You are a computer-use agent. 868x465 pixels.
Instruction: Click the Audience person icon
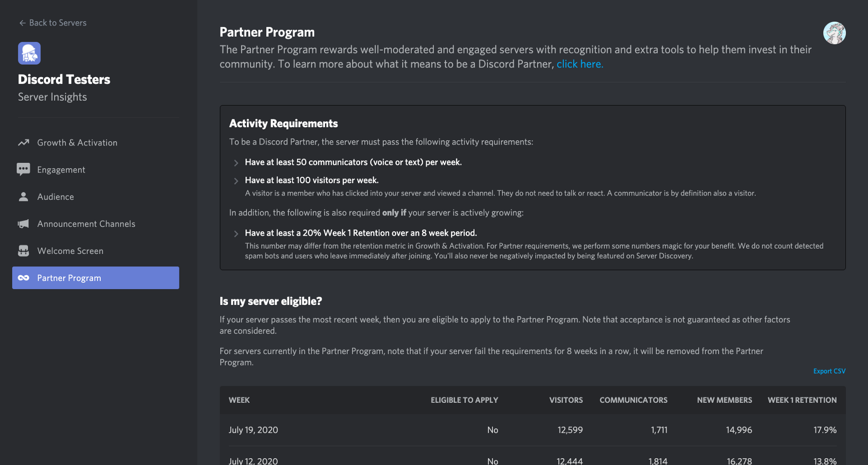click(x=23, y=197)
